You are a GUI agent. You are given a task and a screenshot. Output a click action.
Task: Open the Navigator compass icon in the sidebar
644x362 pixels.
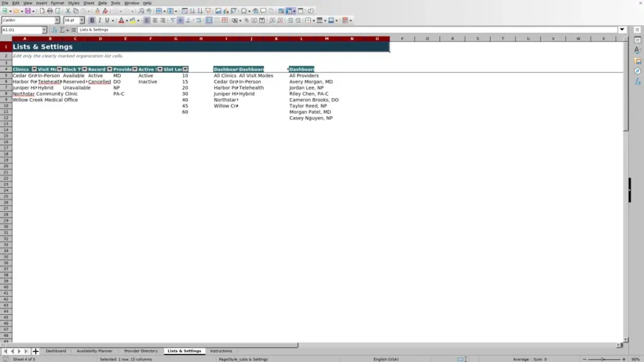638,71
